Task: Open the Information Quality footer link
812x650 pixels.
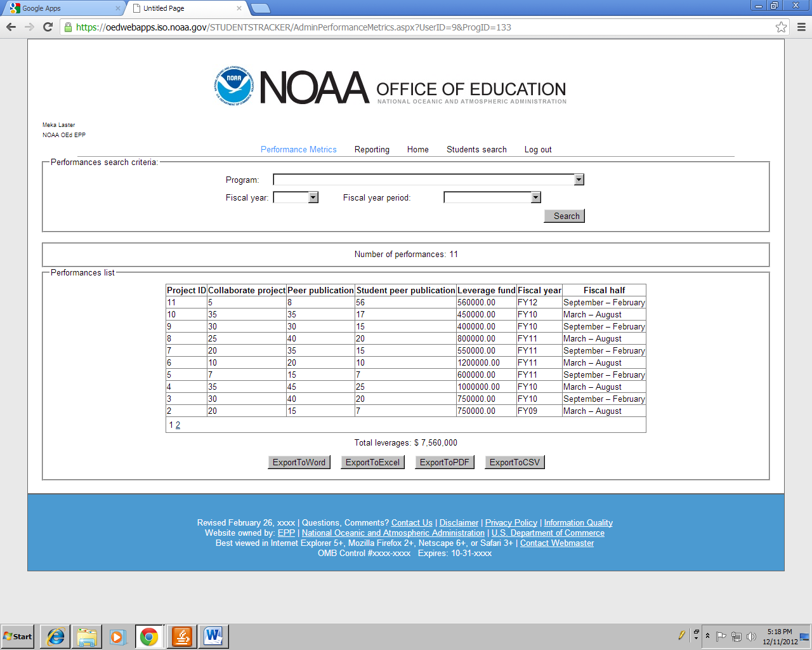Action: click(579, 523)
